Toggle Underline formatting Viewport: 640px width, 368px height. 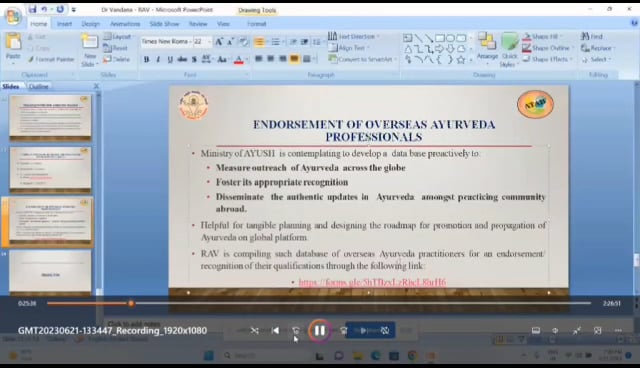pyautogui.click(x=170, y=60)
